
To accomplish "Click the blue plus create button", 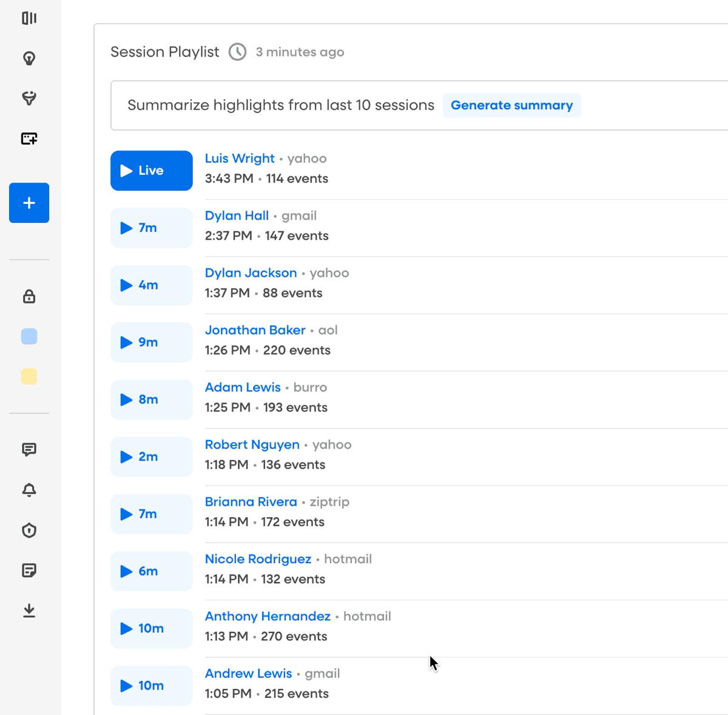I will pos(29,203).
